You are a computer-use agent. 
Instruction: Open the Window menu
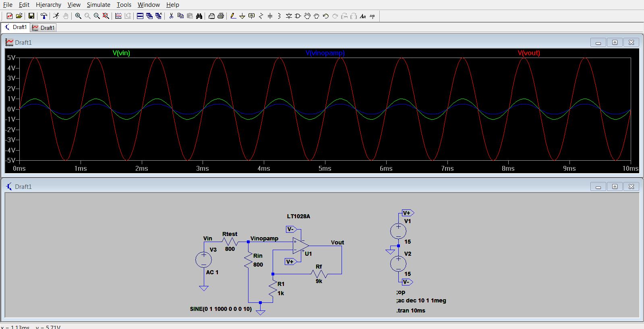(x=149, y=5)
